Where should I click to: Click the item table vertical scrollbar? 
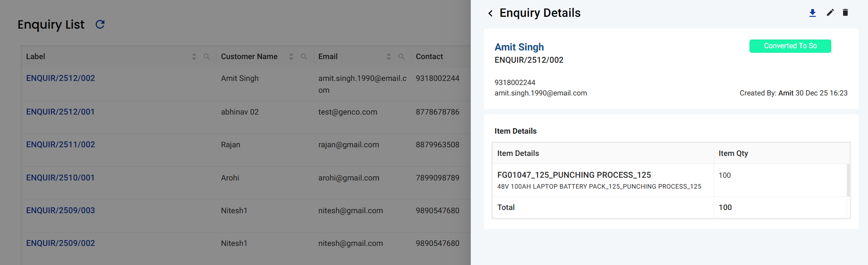(x=848, y=180)
